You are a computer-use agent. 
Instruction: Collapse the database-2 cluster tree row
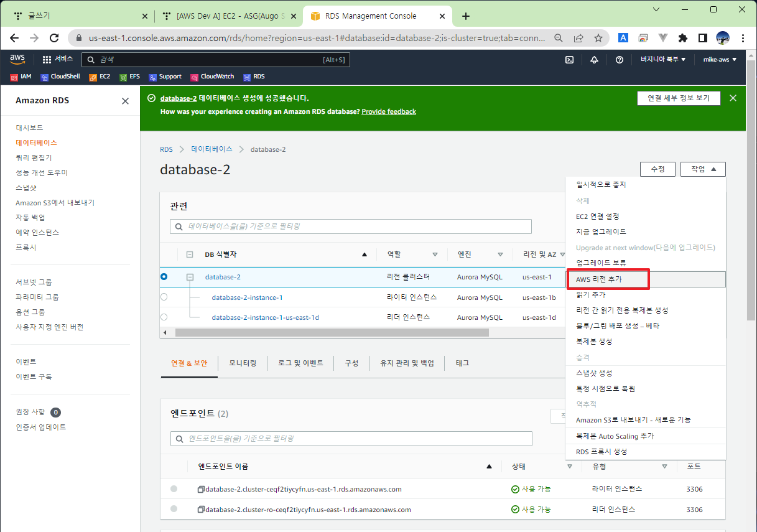190,277
